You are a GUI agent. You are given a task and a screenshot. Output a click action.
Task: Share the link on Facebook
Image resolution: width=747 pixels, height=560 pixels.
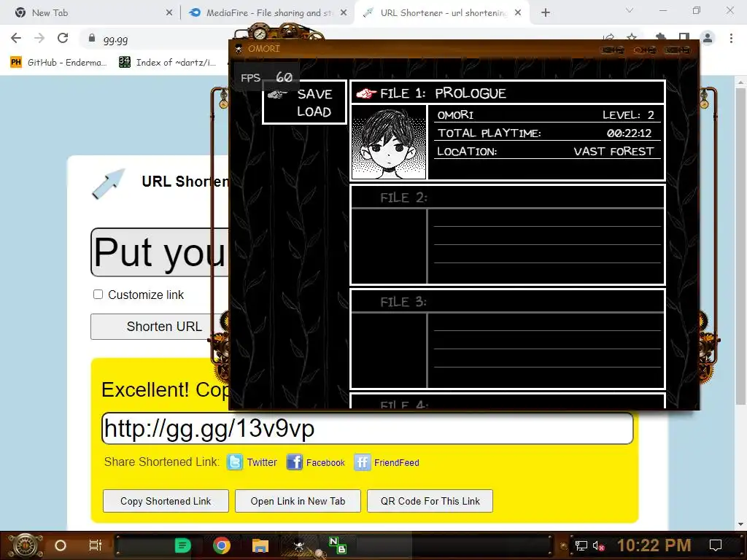click(325, 462)
